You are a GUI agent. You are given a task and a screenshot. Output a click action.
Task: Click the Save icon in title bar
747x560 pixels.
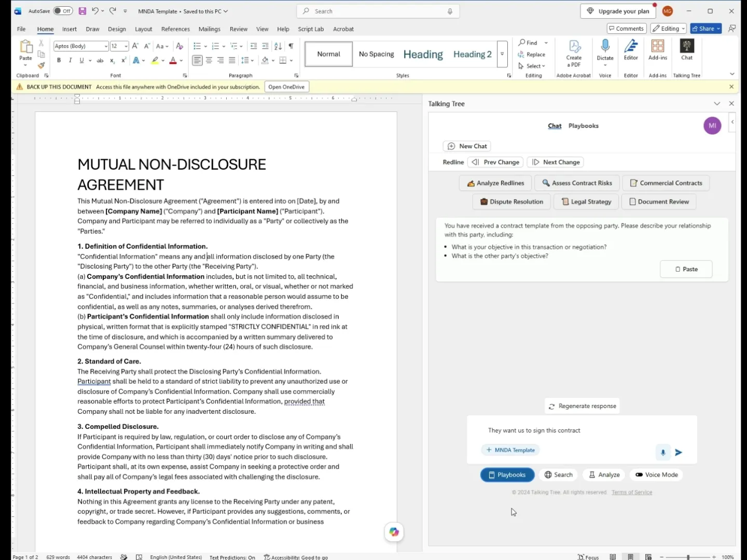[82, 11]
